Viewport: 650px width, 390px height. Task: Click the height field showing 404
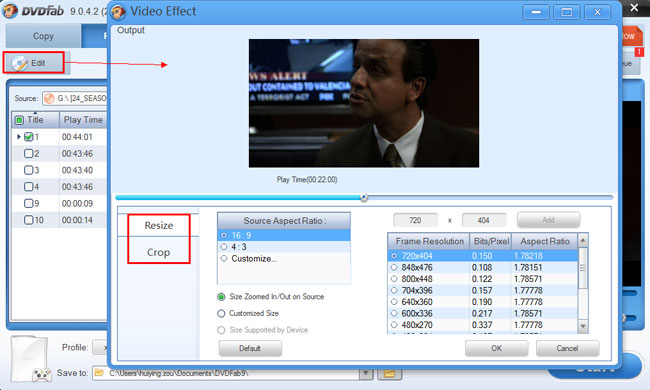coord(483,220)
